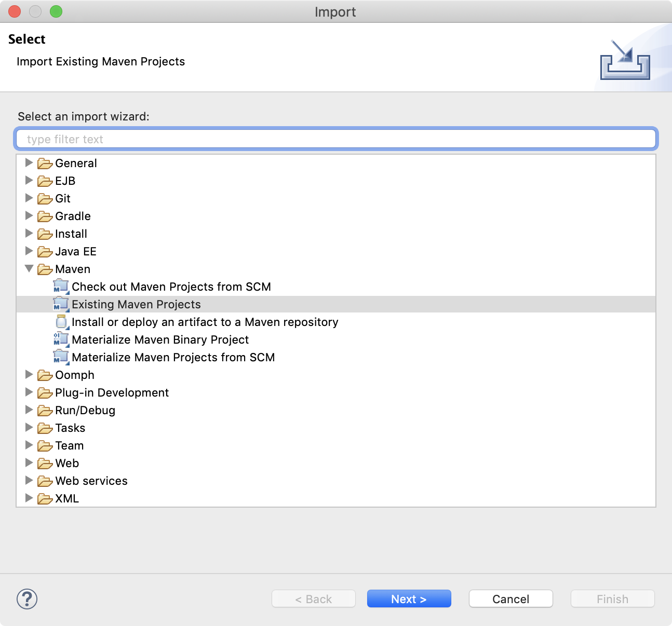Image resolution: width=672 pixels, height=626 pixels.
Task: Expand the Install category
Action: click(x=29, y=234)
